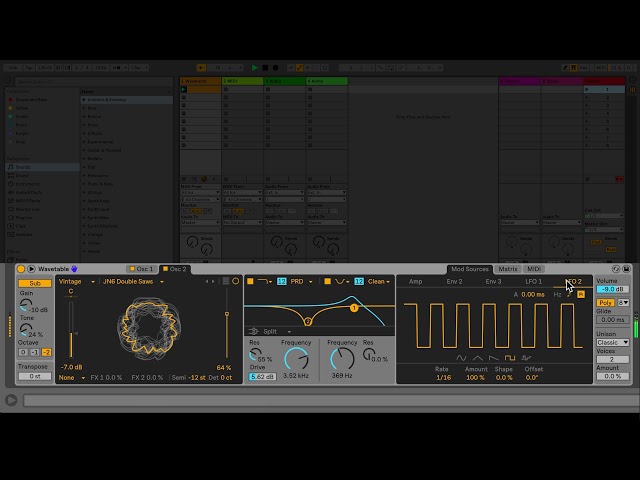Click the Wavetable device preview play icon
This screenshot has width=640, height=480.
(31, 269)
